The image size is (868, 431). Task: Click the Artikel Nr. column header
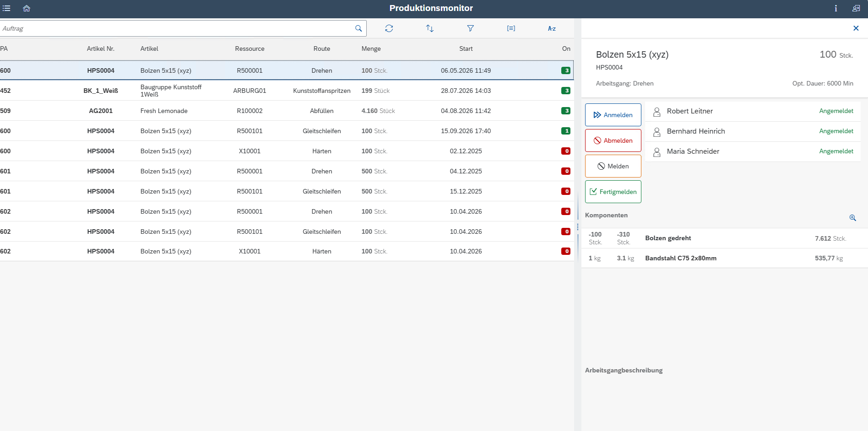(x=101, y=48)
